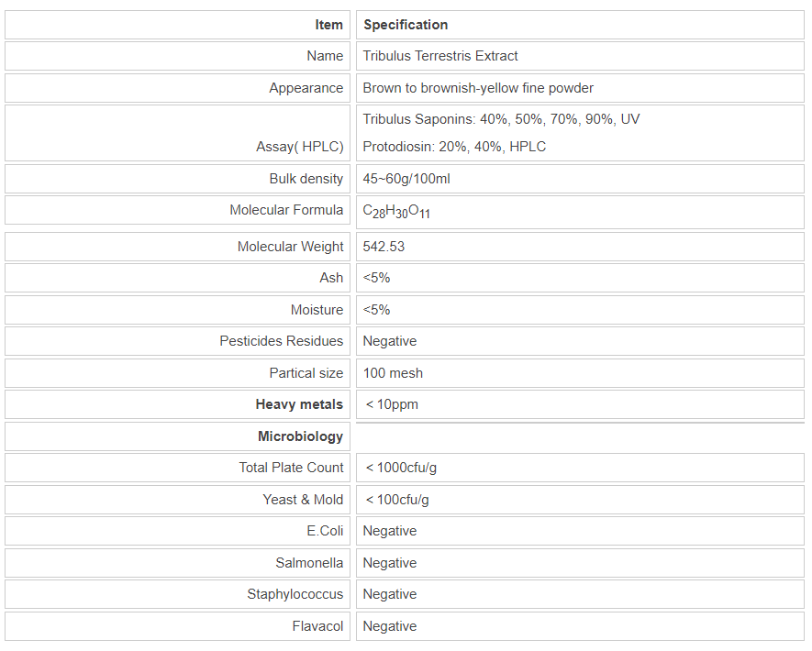The width and height of the screenshot is (812, 651).
Task: Click the 'Item' header cell
Action: [x=328, y=25]
